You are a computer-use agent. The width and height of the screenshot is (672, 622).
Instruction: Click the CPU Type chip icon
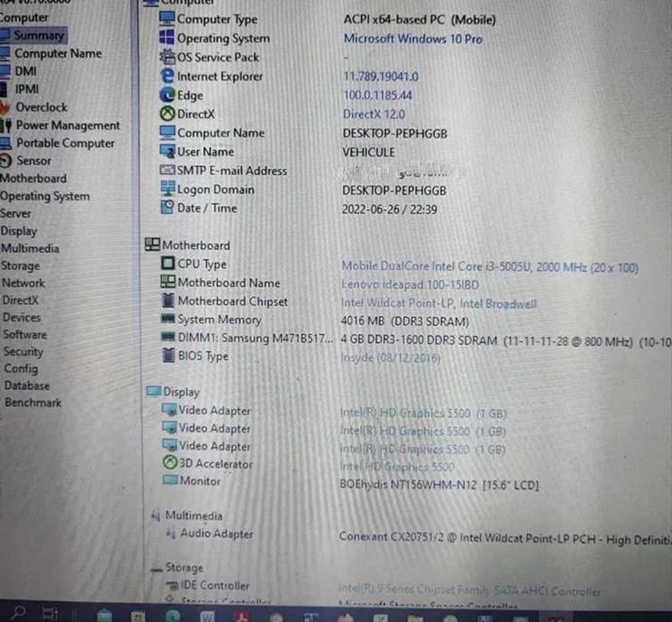coord(168,263)
